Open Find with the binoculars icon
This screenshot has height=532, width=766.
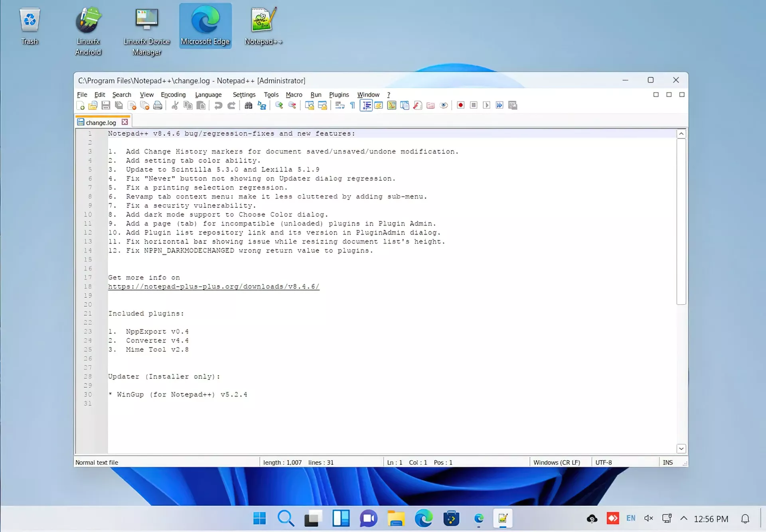point(249,105)
